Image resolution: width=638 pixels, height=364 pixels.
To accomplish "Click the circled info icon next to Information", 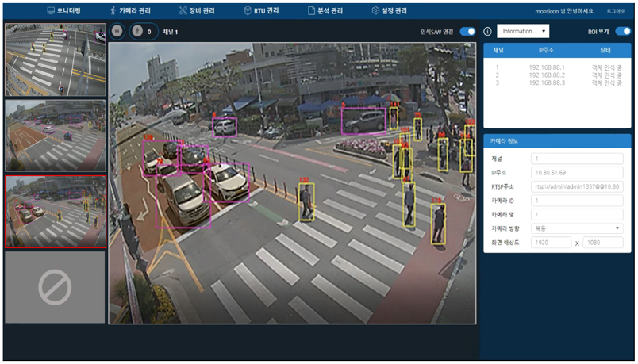I will (x=487, y=32).
